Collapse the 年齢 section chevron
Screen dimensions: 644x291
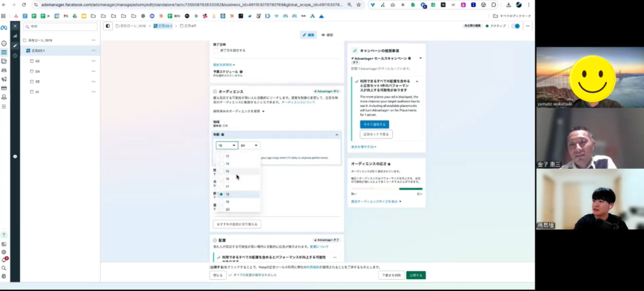click(336, 135)
